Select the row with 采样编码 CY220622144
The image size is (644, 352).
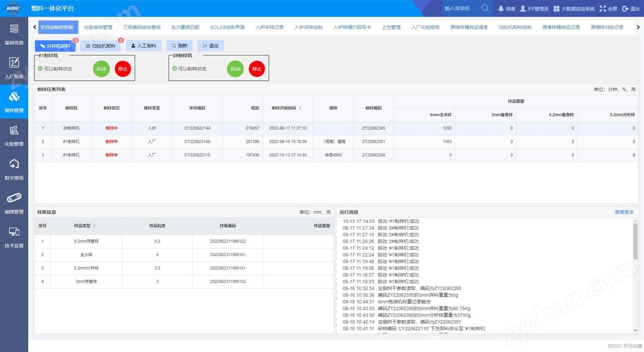[x=336, y=128]
